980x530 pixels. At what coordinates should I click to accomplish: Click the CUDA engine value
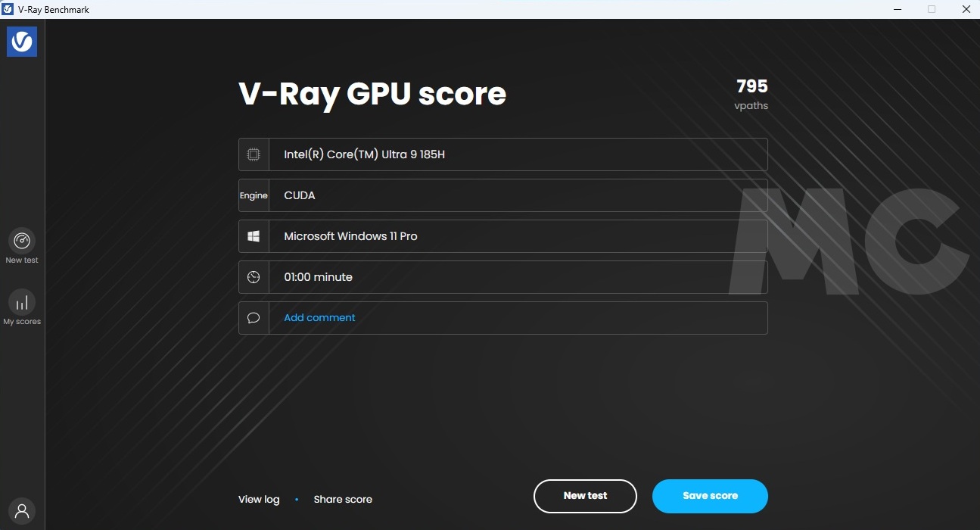(300, 195)
